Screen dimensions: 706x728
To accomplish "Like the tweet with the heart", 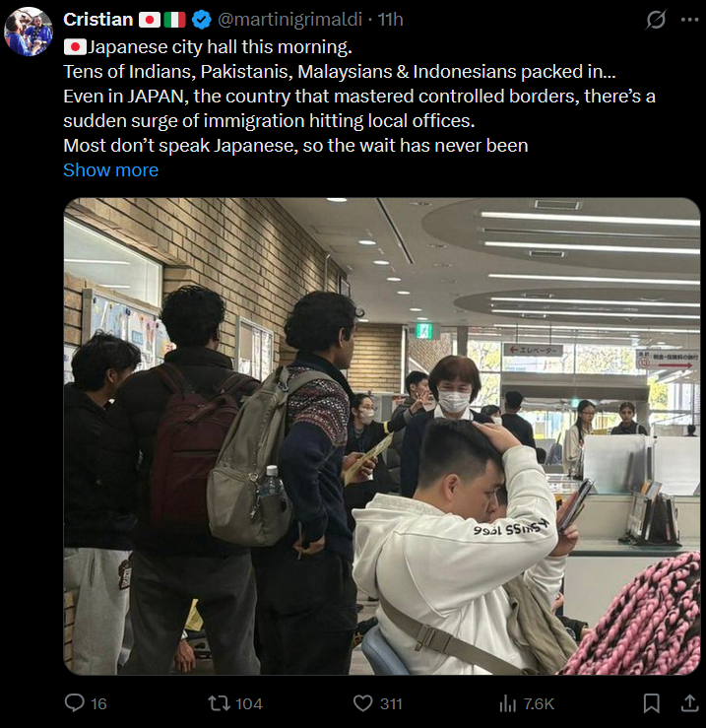I will tap(363, 703).
